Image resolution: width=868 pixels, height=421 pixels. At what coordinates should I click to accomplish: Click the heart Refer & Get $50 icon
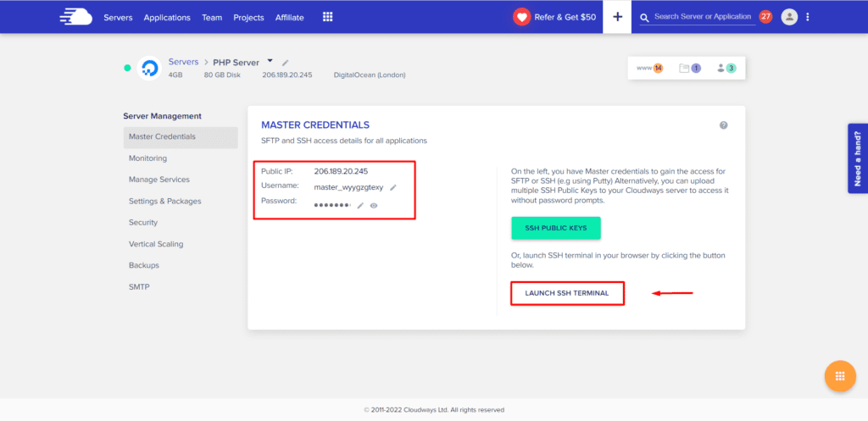pos(521,17)
